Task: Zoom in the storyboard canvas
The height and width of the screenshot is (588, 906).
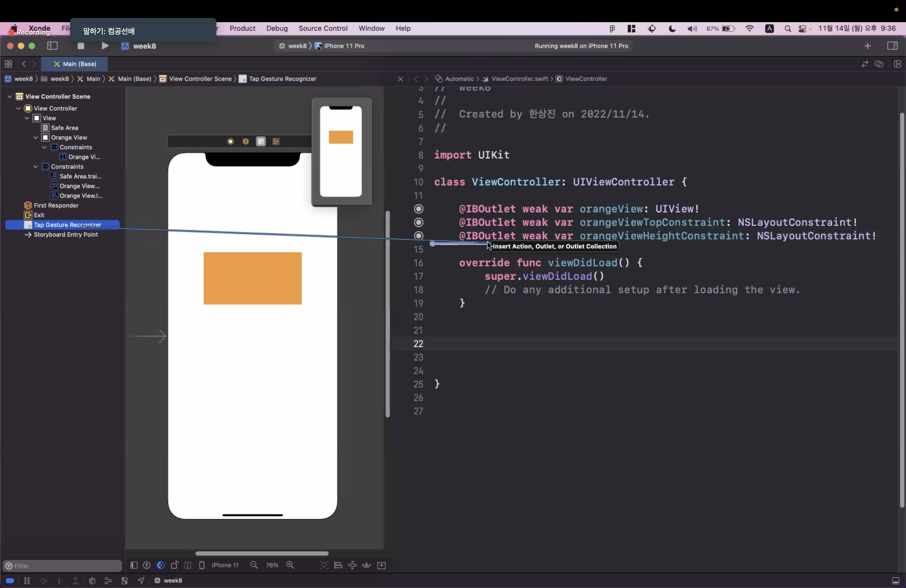Action: (290, 565)
